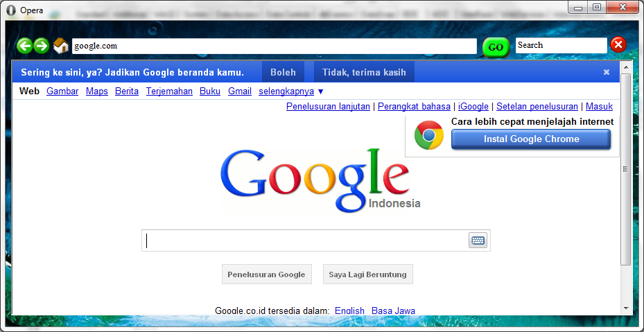644x332 pixels.
Task: Click the Google Chrome logo icon
Action: [x=429, y=135]
